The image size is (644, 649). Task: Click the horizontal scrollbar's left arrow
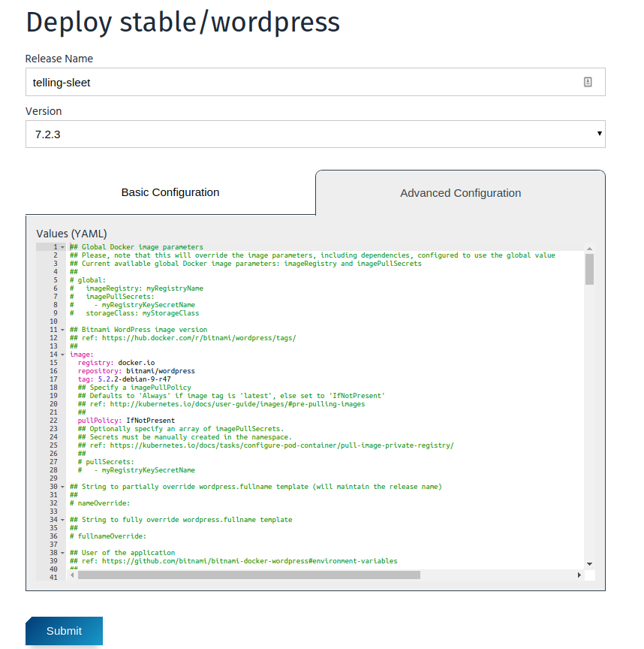point(73,575)
